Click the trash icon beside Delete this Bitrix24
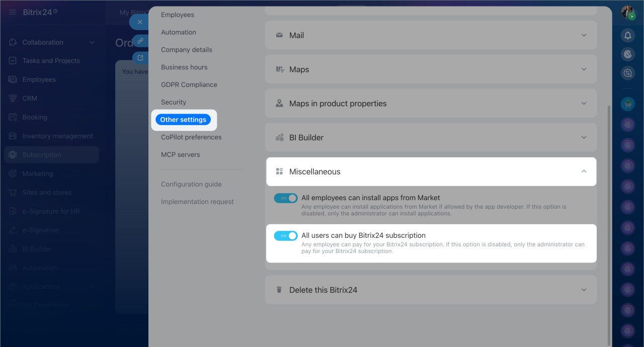 [279, 290]
